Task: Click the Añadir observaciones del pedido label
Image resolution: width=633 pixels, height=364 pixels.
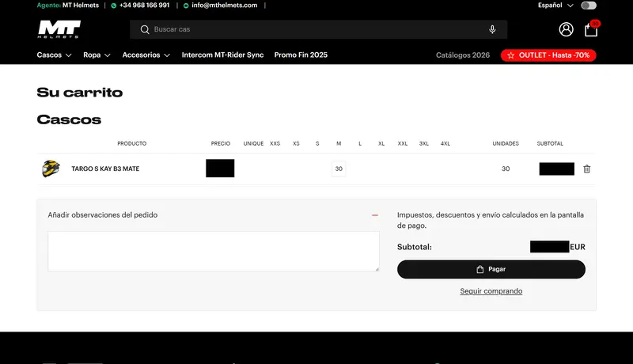Action: coord(103,215)
